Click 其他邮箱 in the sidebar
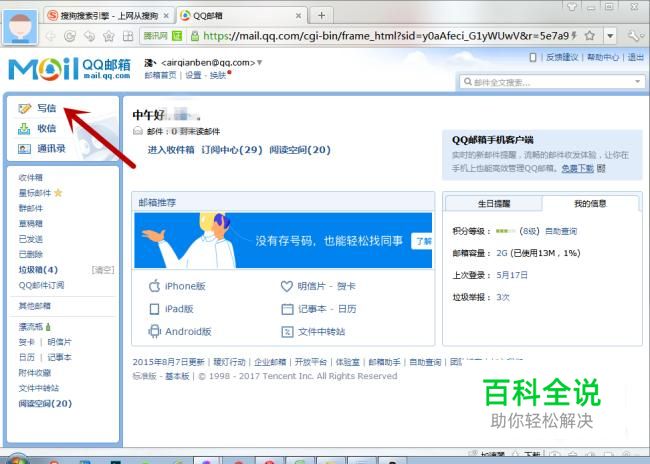The image size is (650, 464). click(34, 306)
